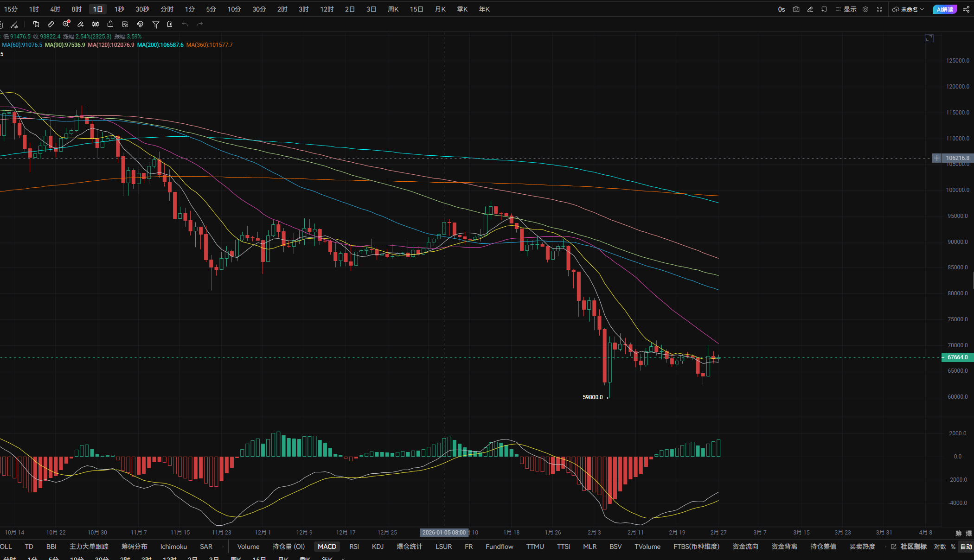The image size is (974, 560).
Task: Toggle the lock drawings icon
Action: click(110, 24)
